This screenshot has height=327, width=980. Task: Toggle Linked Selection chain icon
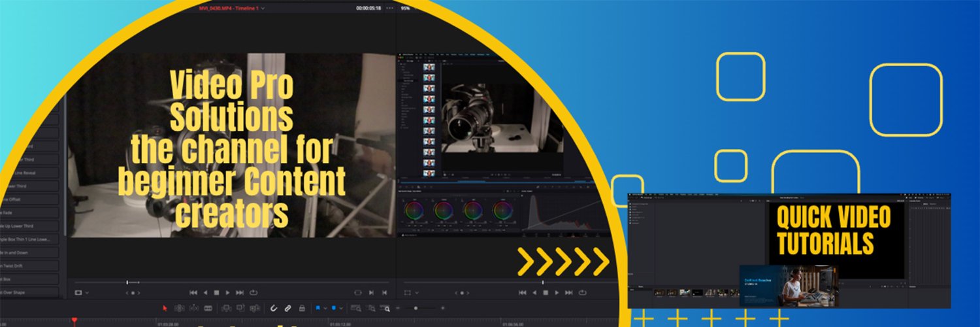tap(287, 308)
